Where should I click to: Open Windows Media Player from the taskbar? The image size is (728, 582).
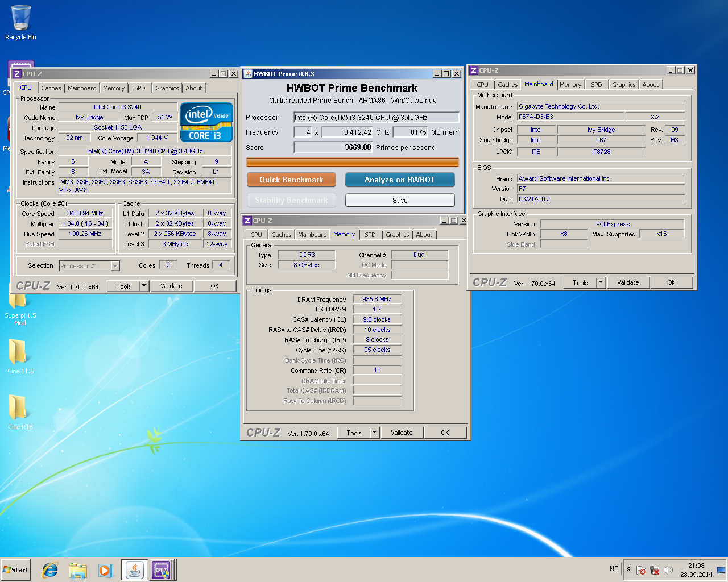pyautogui.click(x=105, y=570)
